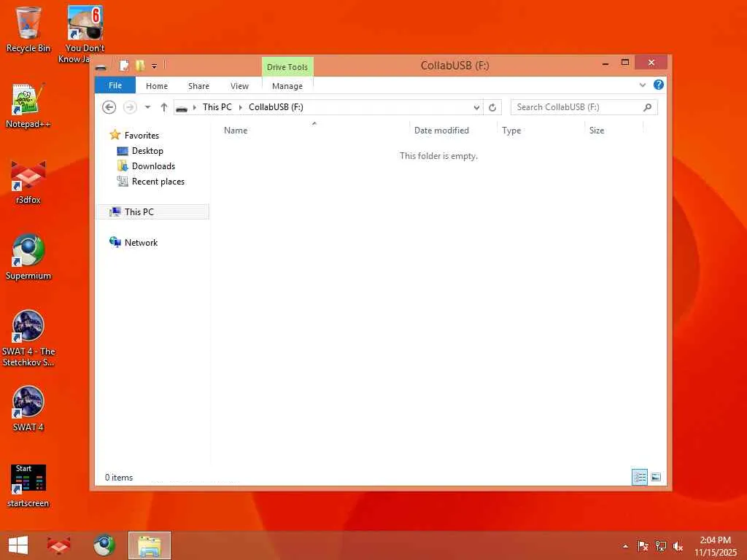Click the New folder quick access icon
This screenshot has width=747, height=560.
point(139,66)
